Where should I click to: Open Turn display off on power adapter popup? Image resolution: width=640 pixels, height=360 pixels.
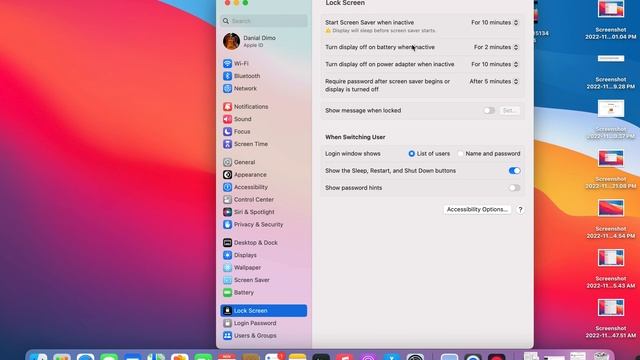point(495,64)
